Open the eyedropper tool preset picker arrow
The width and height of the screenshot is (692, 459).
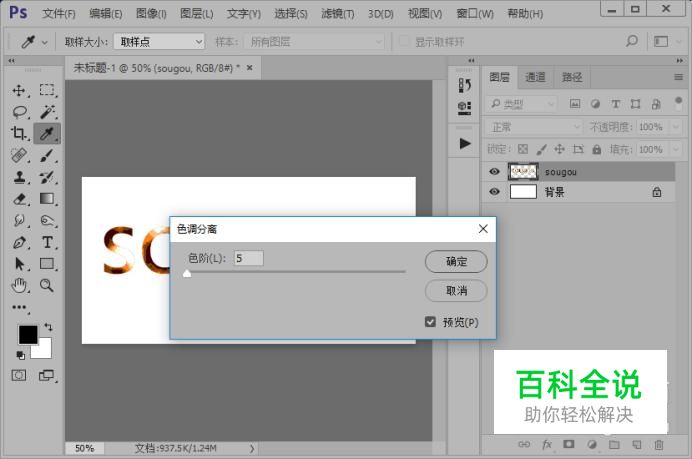[45, 43]
